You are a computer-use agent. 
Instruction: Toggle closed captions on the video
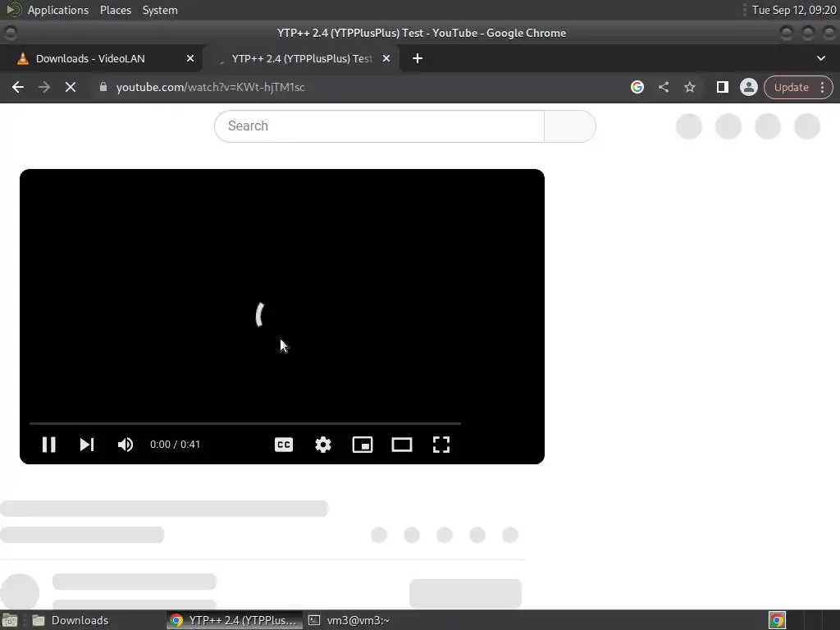coord(284,445)
